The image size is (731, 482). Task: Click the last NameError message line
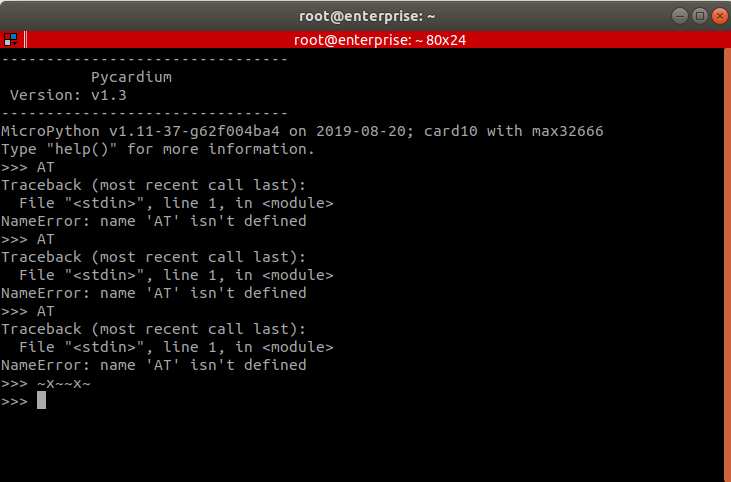(154, 365)
